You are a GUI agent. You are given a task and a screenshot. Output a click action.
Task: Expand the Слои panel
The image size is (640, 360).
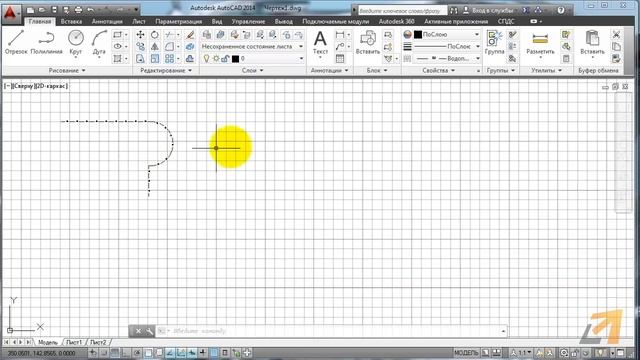click(x=253, y=71)
